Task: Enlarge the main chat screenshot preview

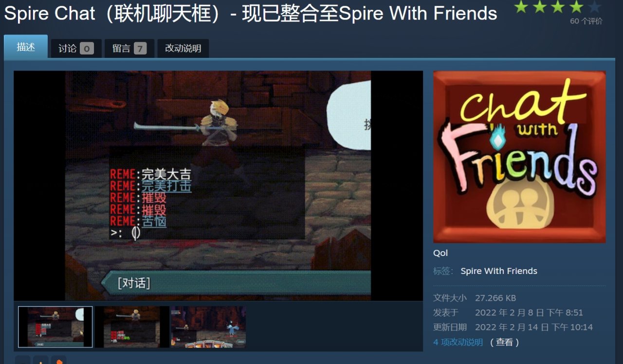Action: [218, 186]
